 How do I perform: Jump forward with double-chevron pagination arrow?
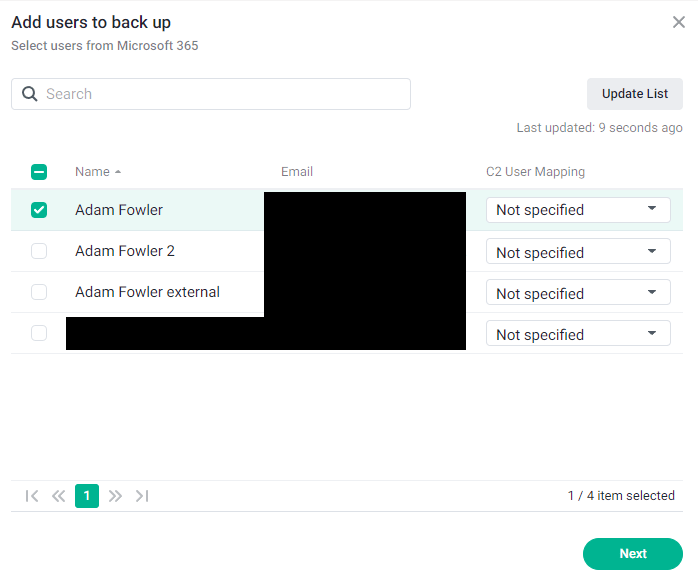coord(115,496)
